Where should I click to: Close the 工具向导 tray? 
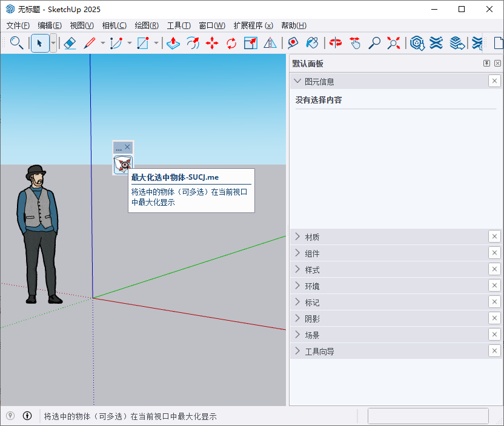pyautogui.click(x=494, y=350)
